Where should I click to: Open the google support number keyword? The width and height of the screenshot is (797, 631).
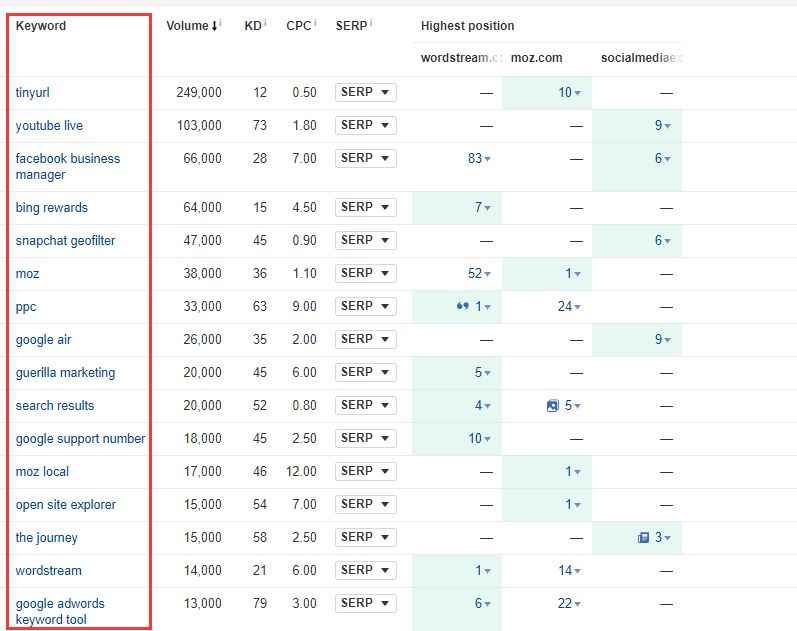[80, 439]
